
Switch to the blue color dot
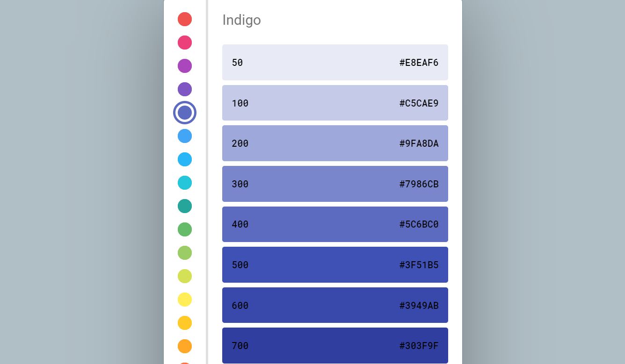(x=185, y=136)
